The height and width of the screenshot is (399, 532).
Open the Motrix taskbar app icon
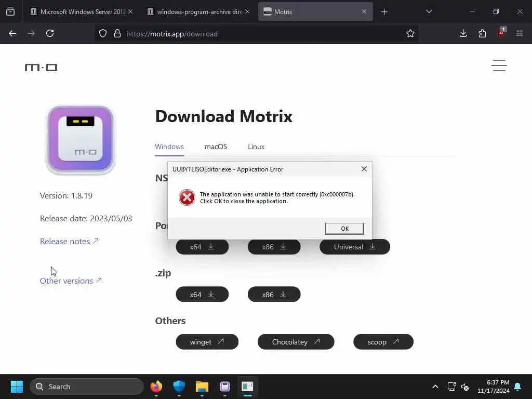click(224, 387)
